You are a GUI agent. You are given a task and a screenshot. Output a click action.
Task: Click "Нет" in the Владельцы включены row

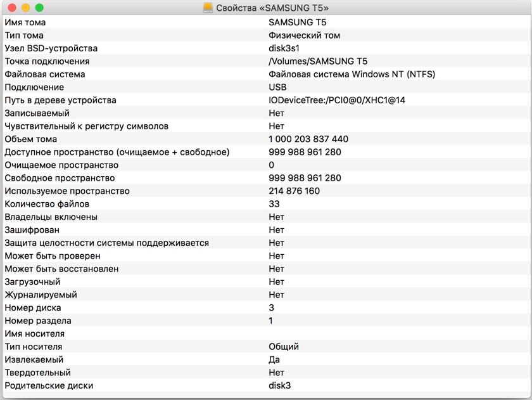coord(276,217)
